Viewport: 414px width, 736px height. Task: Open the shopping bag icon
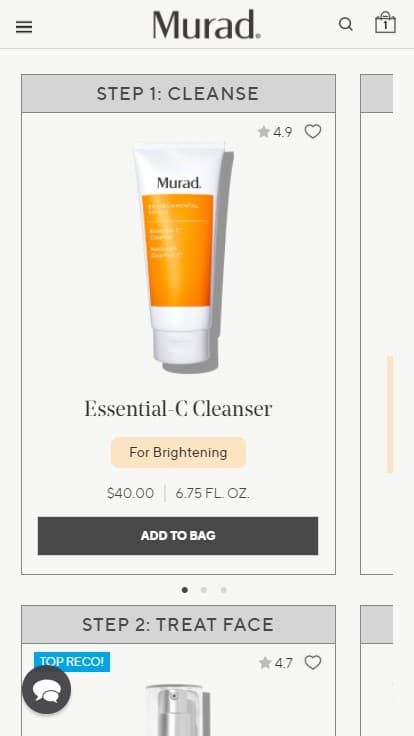click(x=385, y=23)
